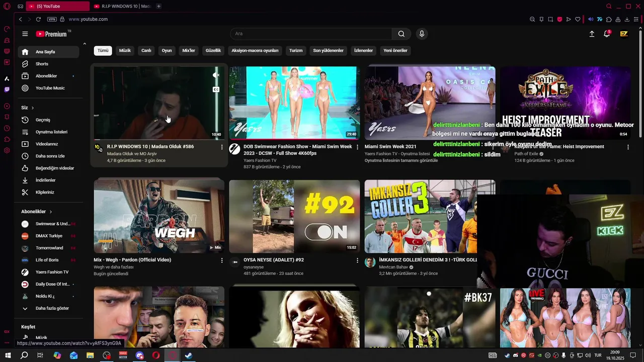Open the Shorts sidebar item
644x362 pixels.
[48, 64]
